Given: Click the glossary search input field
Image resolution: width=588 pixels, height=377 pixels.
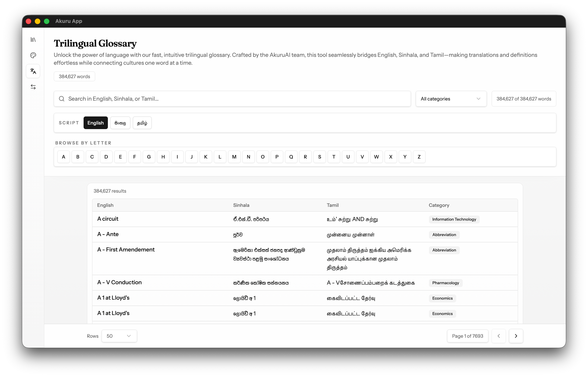Looking at the screenshot, I should coord(235,99).
